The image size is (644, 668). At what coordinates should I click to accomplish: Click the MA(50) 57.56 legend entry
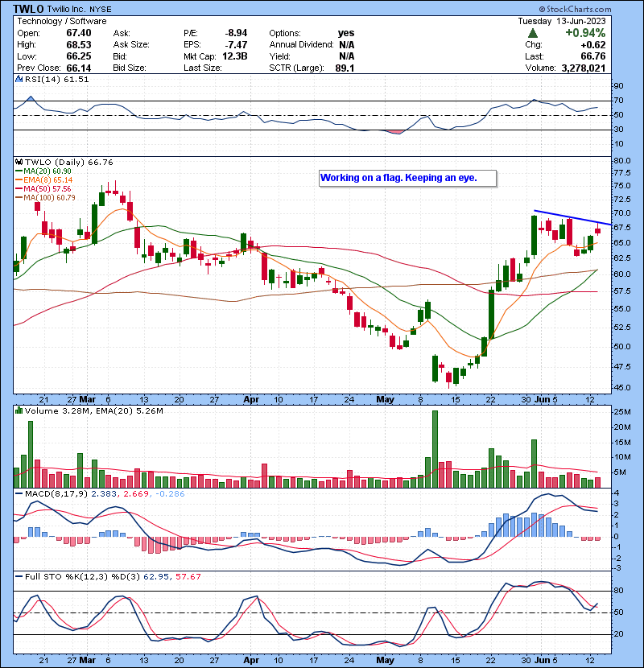(43, 188)
